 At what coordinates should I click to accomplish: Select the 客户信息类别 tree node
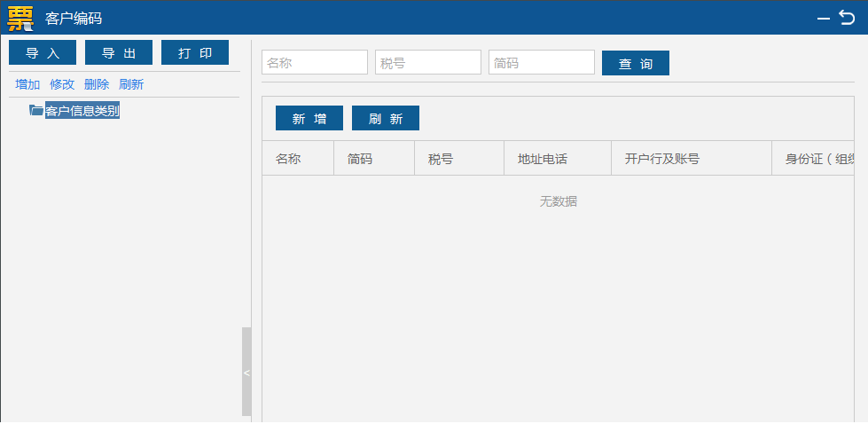click(82, 111)
